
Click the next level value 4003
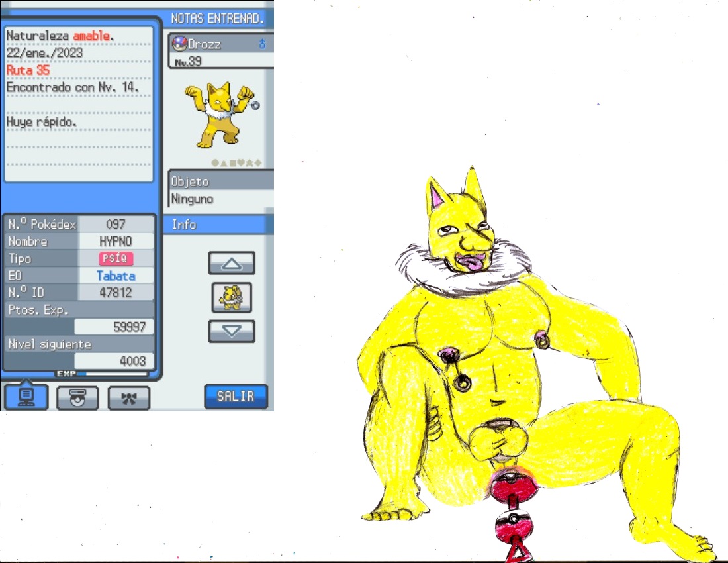133,362
